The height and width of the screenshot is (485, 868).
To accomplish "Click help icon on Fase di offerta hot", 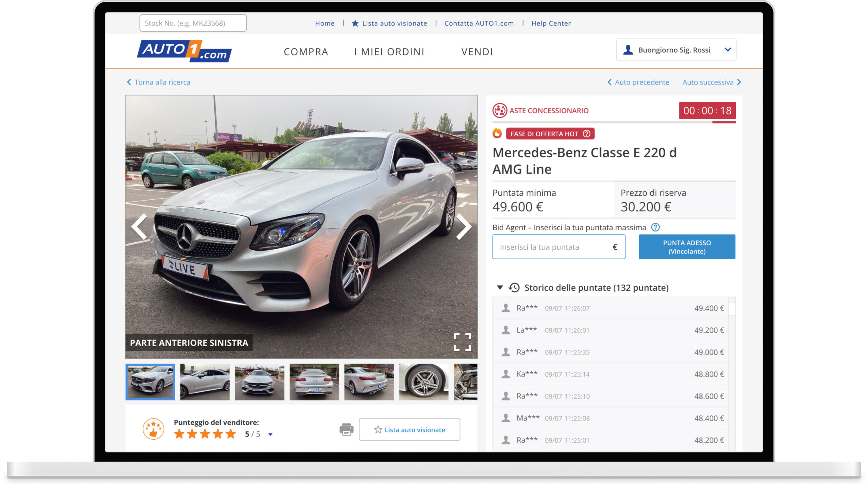I will coord(587,134).
